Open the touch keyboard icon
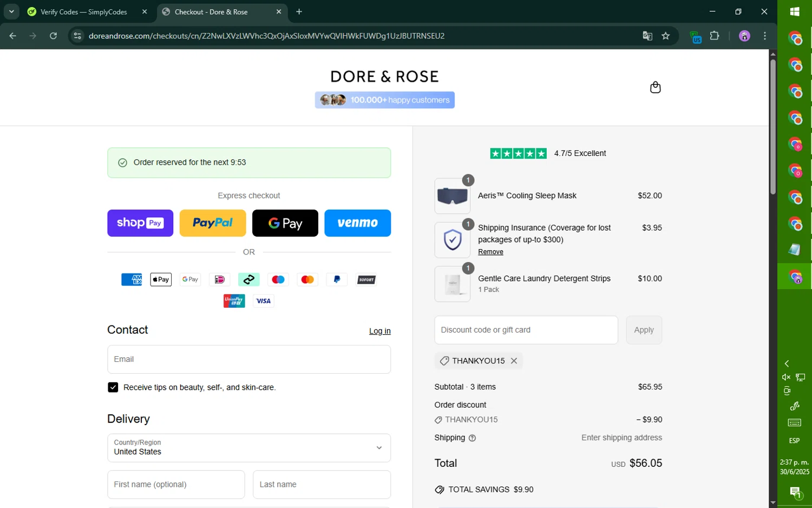812x508 pixels. pyautogui.click(x=794, y=422)
